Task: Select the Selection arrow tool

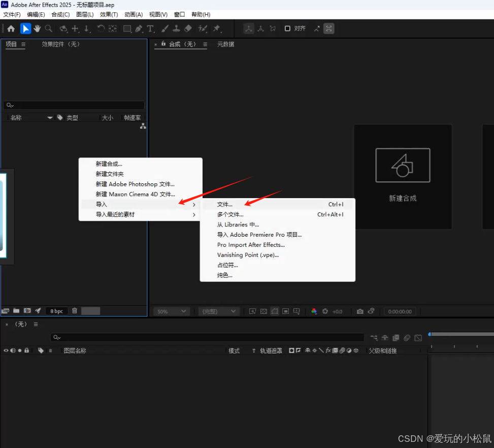Action: [25, 28]
